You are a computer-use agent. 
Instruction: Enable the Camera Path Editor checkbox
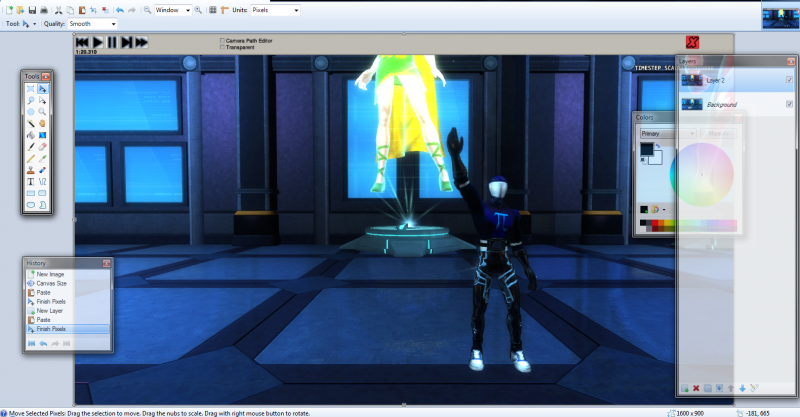[x=222, y=40]
